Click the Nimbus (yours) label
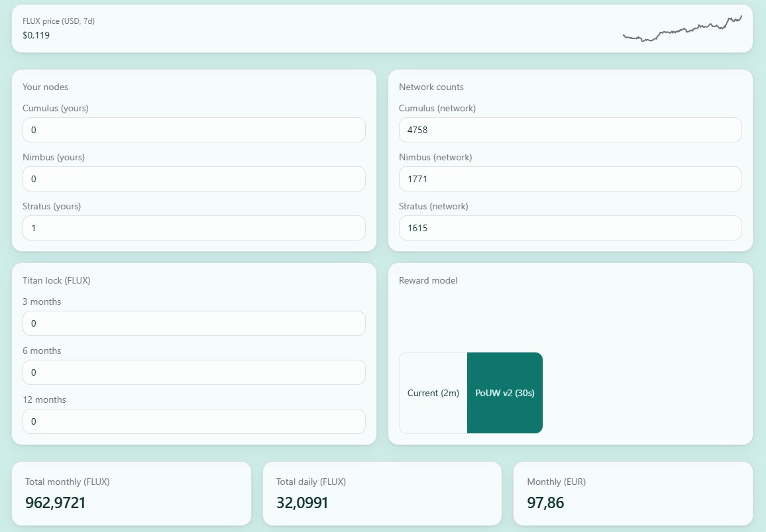The height and width of the screenshot is (532, 766). point(54,157)
